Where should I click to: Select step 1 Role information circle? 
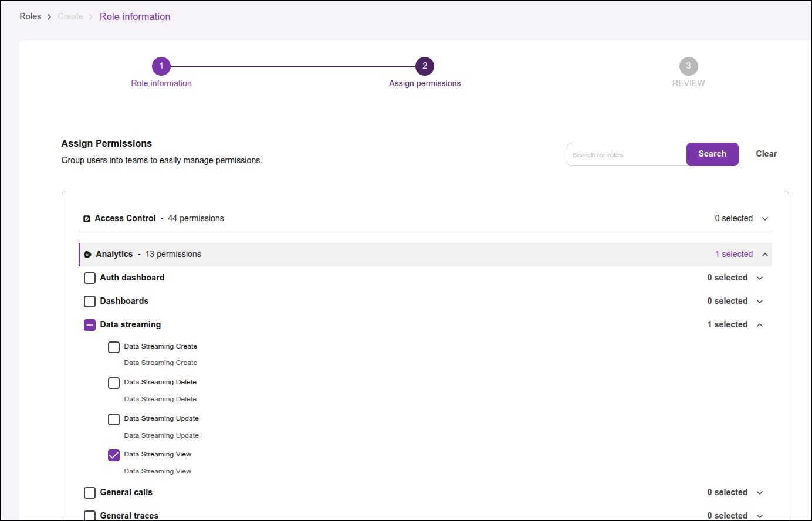[161, 66]
